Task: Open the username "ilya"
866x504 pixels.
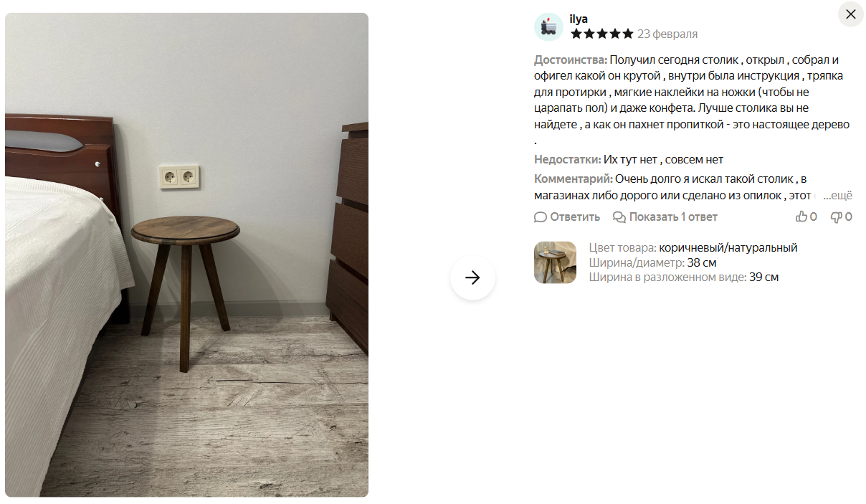Action: [578, 19]
